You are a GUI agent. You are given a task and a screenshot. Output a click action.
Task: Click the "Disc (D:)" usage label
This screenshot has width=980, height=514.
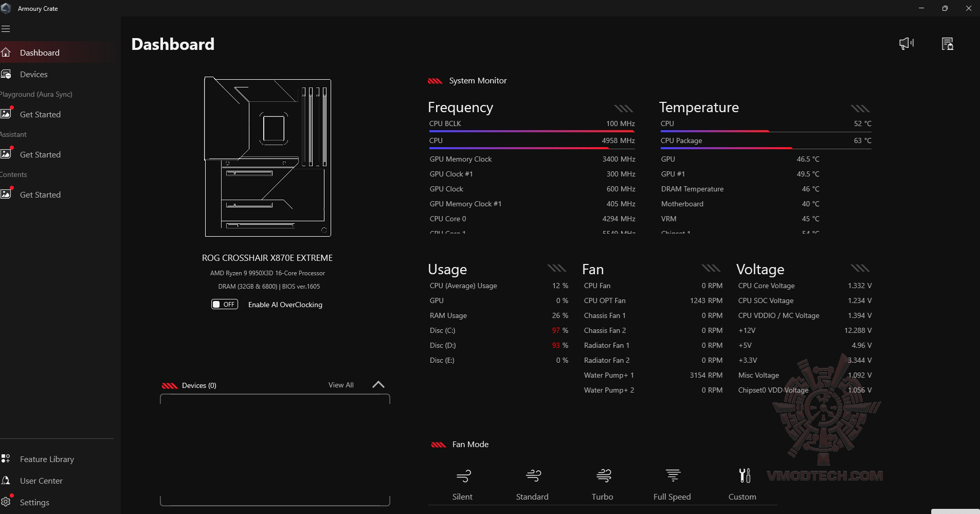point(443,345)
